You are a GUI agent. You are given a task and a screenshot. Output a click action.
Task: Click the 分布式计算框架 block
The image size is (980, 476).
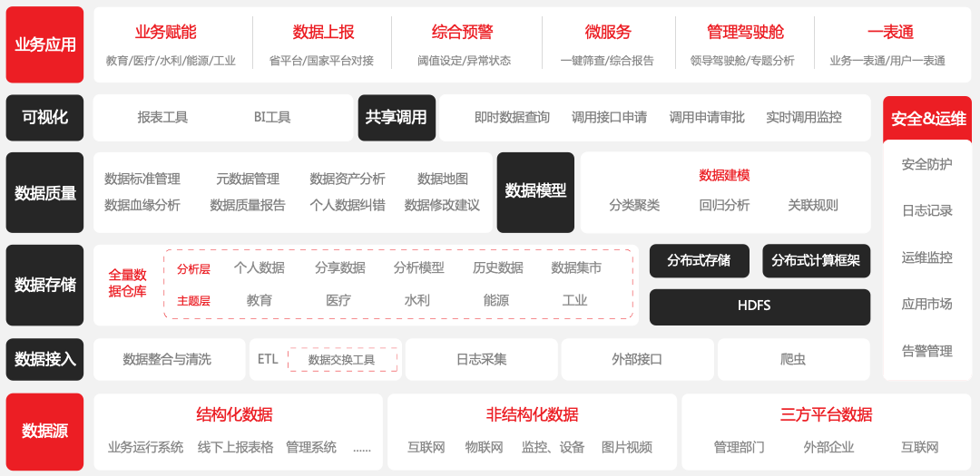(x=816, y=260)
